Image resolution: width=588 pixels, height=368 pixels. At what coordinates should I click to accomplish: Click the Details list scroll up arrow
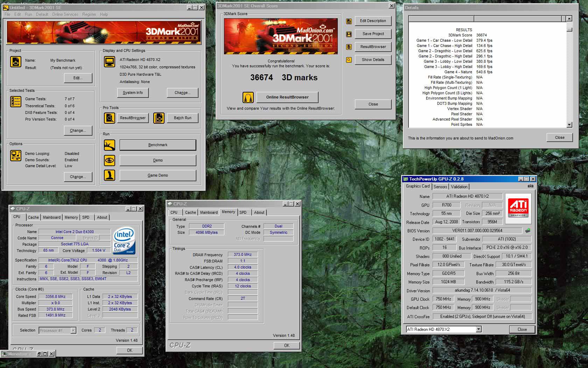(x=569, y=19)
